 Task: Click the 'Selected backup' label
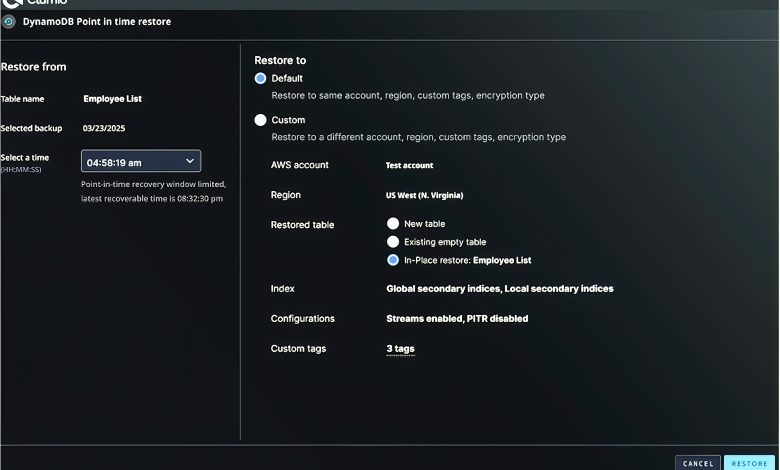[31, 128]
